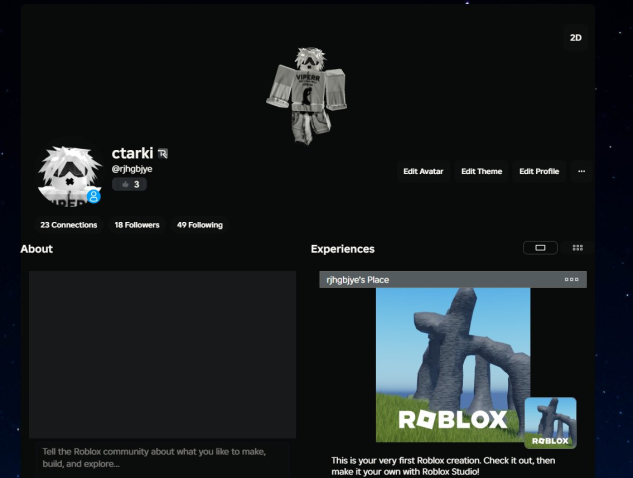Open rjhgbjye's Place title link
This screenshot has height=478, width=633.
click(358, 280)
